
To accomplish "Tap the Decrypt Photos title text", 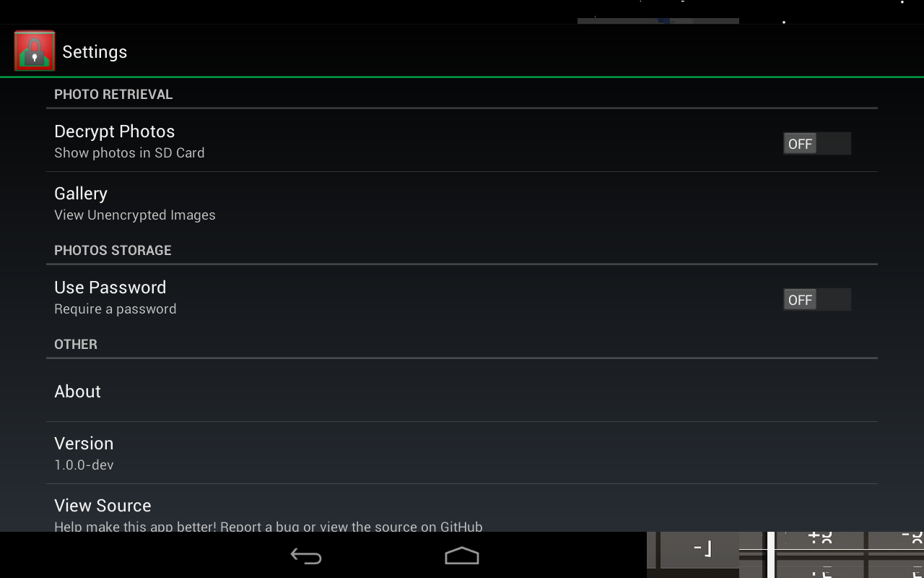I will 115,131.
